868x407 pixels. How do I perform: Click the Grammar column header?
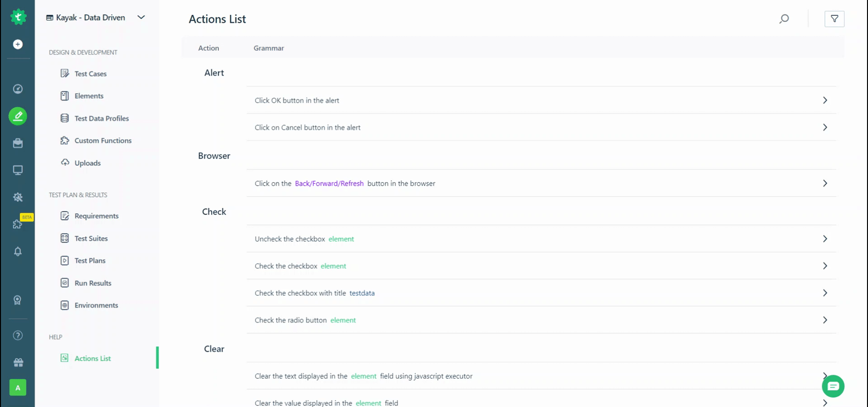(269, 48)
